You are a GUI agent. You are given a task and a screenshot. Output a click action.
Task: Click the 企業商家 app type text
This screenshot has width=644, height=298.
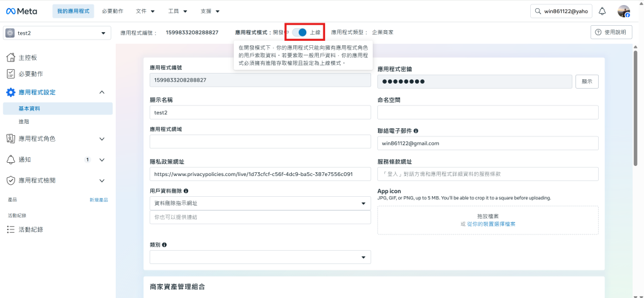pyautogui.click(x=383, y=33)
